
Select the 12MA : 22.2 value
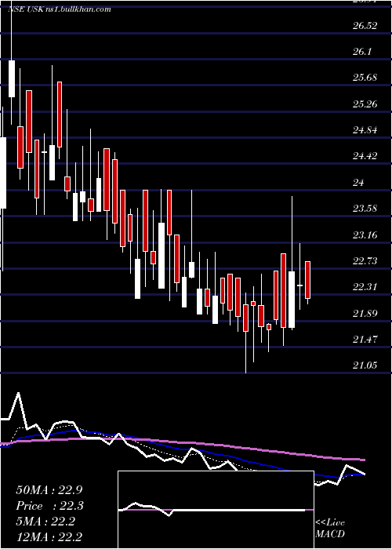49,536
